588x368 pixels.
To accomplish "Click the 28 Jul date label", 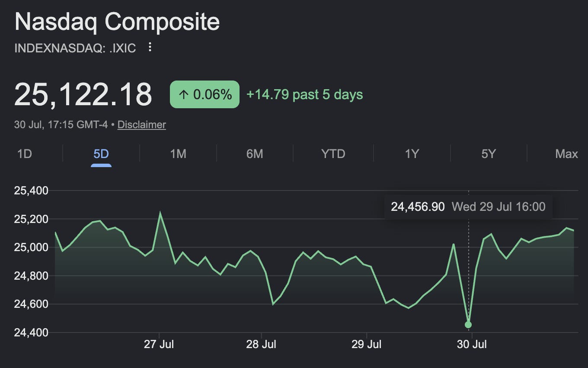I will (x=261, y=345).
